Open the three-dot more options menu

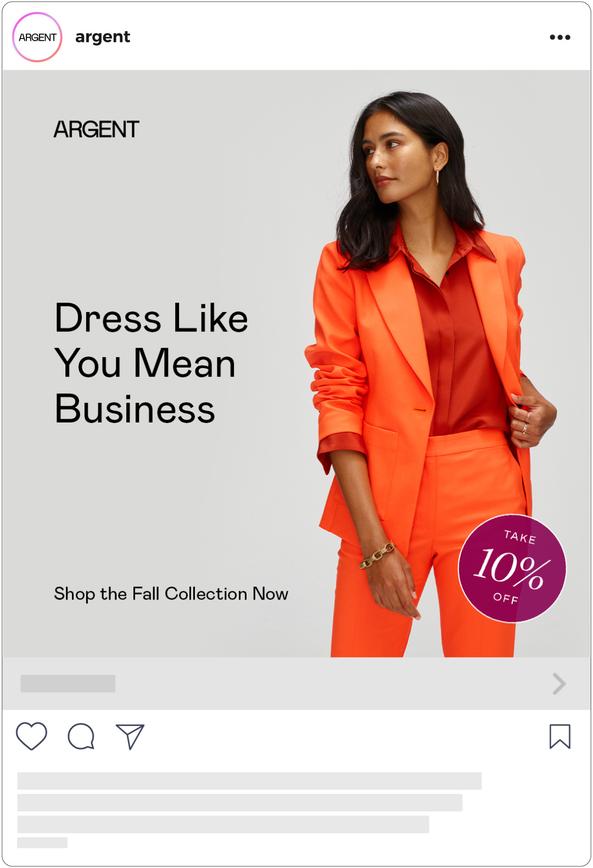coord(560,37)
